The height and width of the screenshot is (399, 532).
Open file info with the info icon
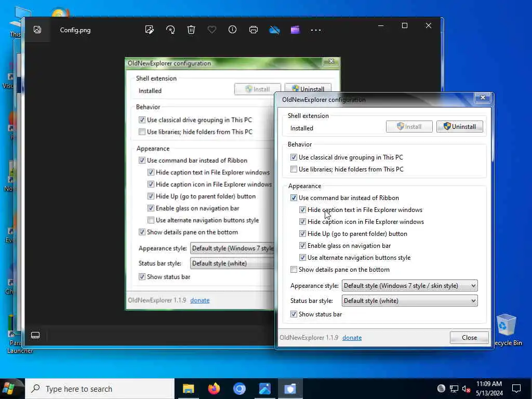pyautogui.click(x=232, y=30)
